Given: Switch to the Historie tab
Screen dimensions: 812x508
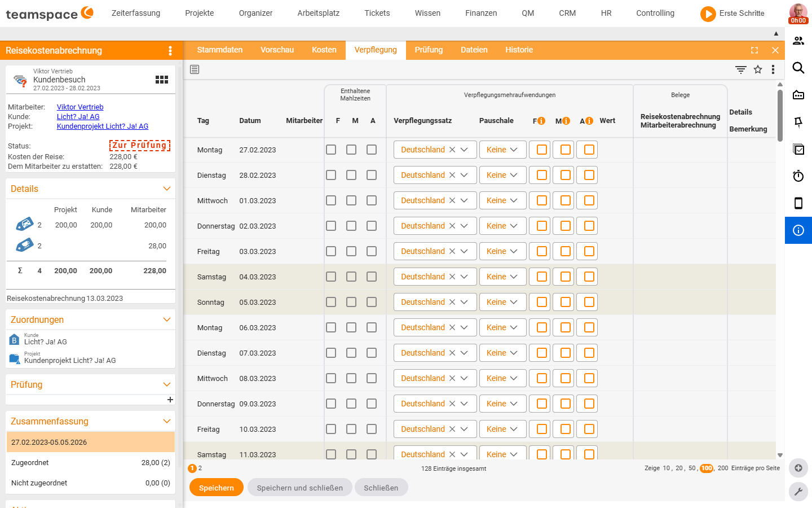Looking at the screenshot, I should (x=519, y=50).
